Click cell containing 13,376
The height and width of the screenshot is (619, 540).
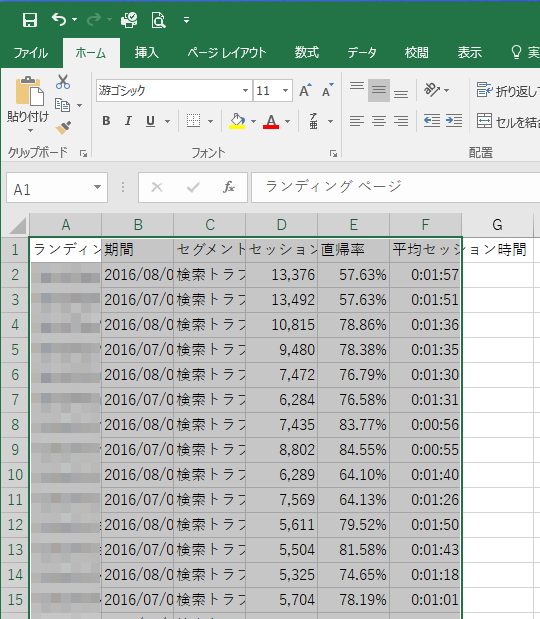click(x=281, y=275)
